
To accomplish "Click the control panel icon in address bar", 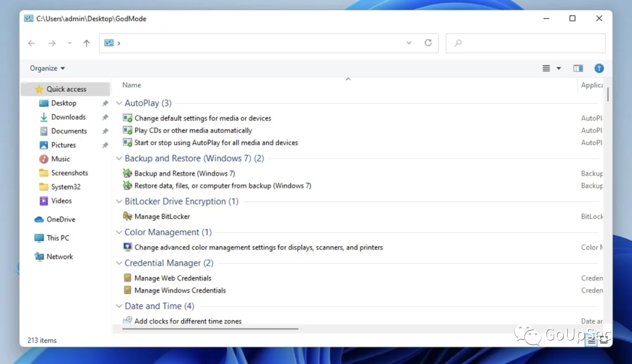I will 109,43.
